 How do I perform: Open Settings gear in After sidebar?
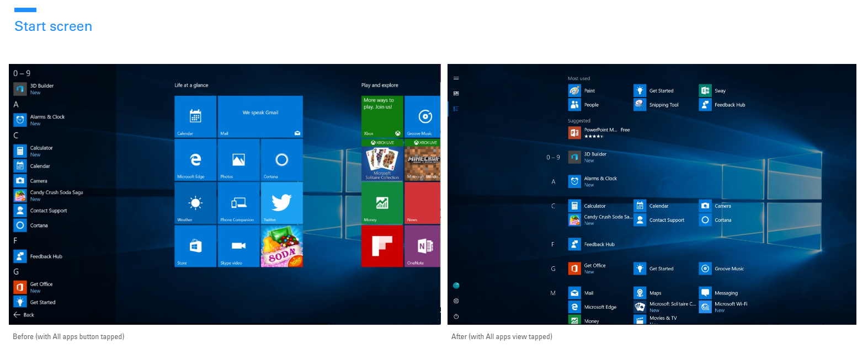tap(456, 301)
